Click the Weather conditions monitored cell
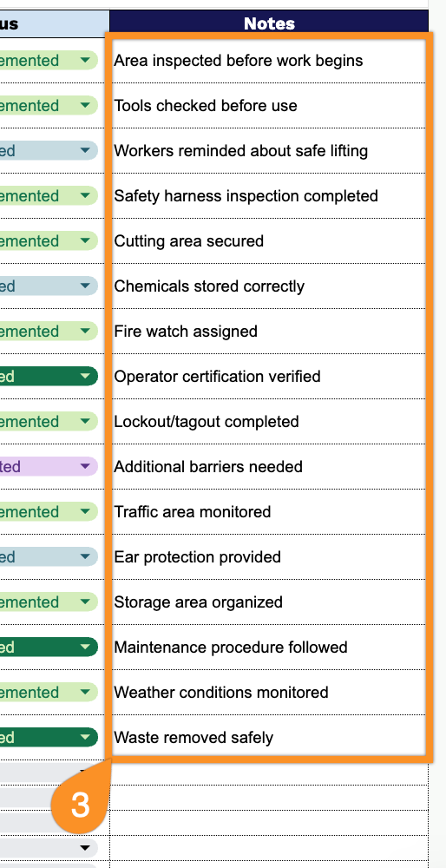This screenshot has height=868, width=446. 269,692
